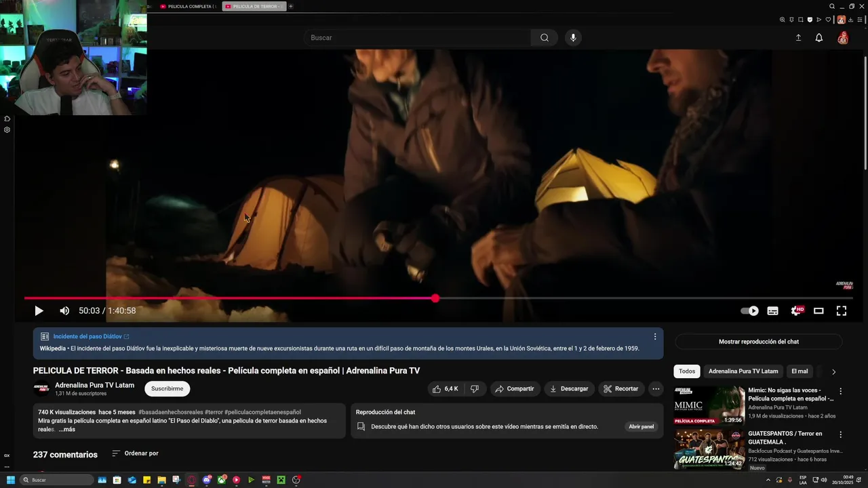Enter fullscreen mode on the video
This screenshot has width=868, height=488.
[x=842, y=310]
